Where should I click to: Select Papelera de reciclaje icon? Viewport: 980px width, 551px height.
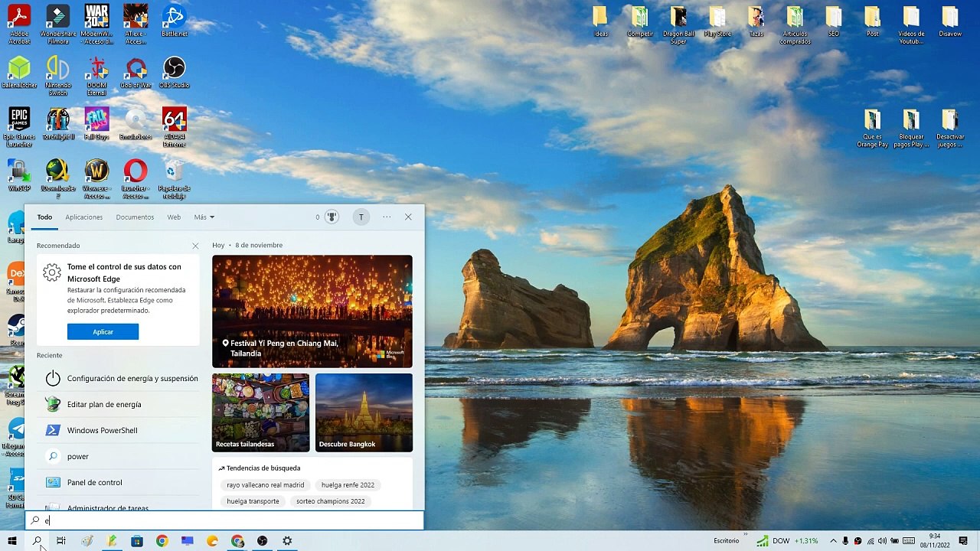tap(174, 179)
